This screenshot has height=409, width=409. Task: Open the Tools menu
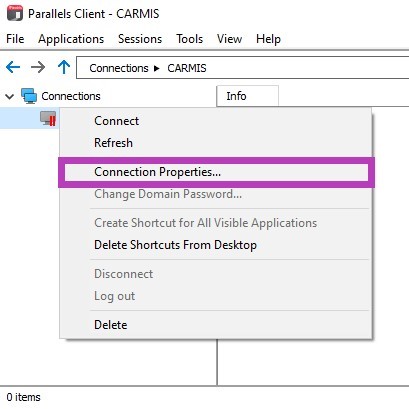click(189, 39)
